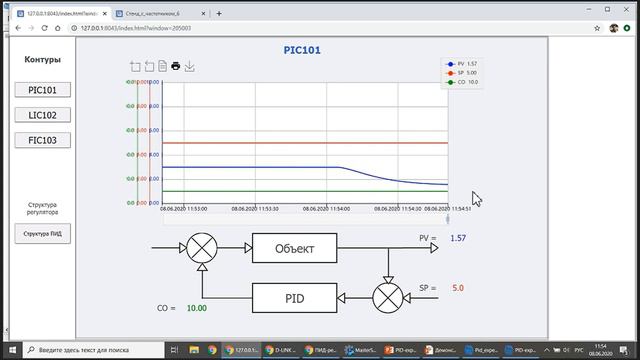The image size is (640, 360).
Task: Open the taskbar clock and date
Action: pyautogui.click(x=600, y=350)
